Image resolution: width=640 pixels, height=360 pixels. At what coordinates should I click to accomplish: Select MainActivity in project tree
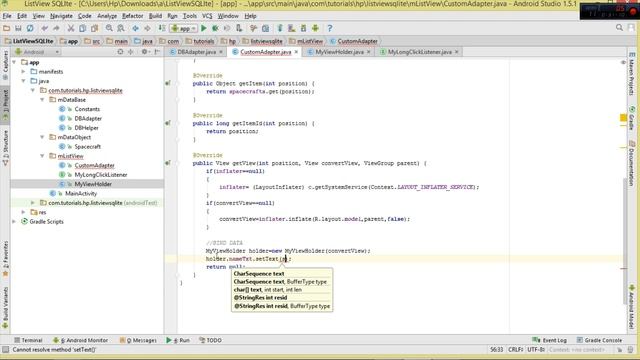81,193
